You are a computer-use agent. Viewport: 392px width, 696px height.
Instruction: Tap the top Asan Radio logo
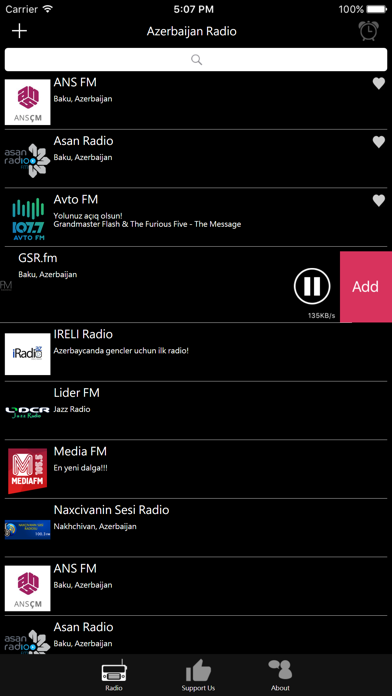(28, 160)
